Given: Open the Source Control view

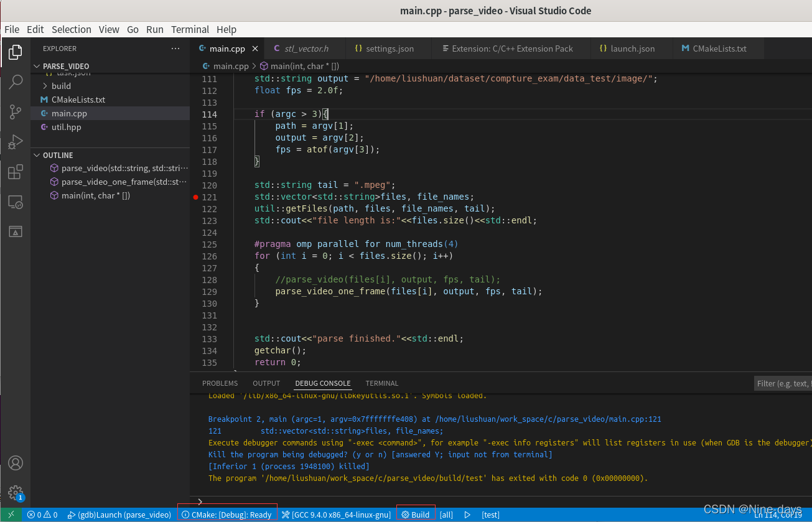Looking at the screenshot, I should (x=15, y=111).
